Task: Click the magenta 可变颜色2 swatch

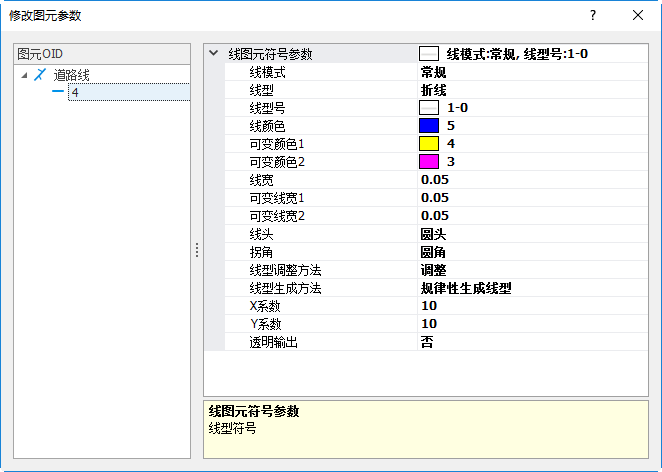Action: point(429,162)
